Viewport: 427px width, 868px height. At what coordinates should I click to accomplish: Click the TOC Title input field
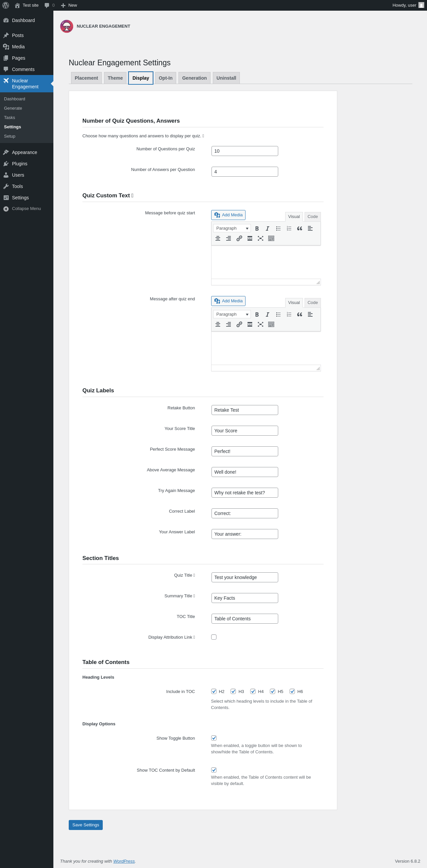pos(245,619)
